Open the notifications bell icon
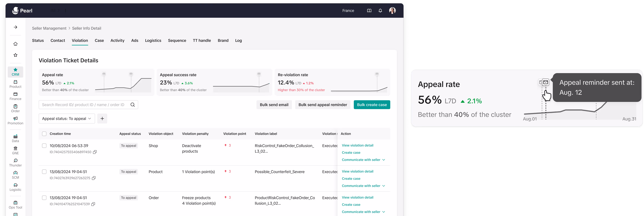This screenshot has height=216, width=644. tap(380, 11)
